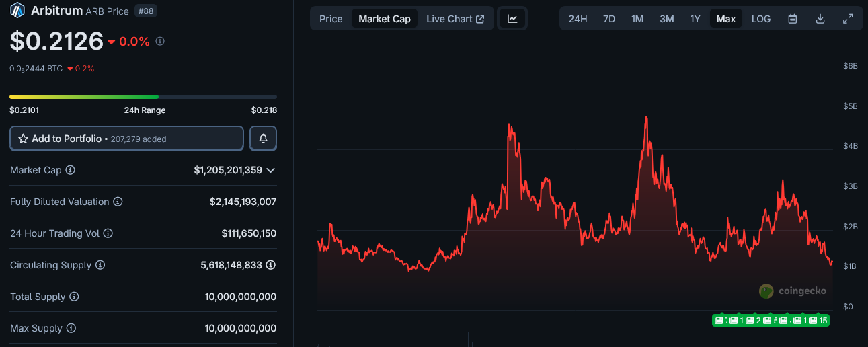Click the 0.0₅2444 BTC price text

pos(36,69)
